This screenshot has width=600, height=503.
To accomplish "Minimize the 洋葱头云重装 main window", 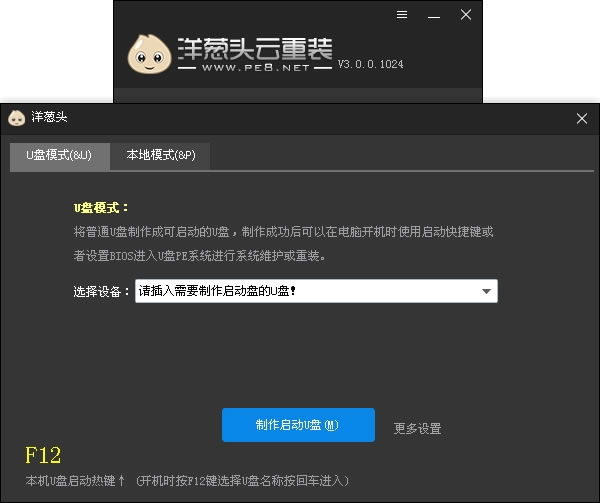I will tap(433, 15).
